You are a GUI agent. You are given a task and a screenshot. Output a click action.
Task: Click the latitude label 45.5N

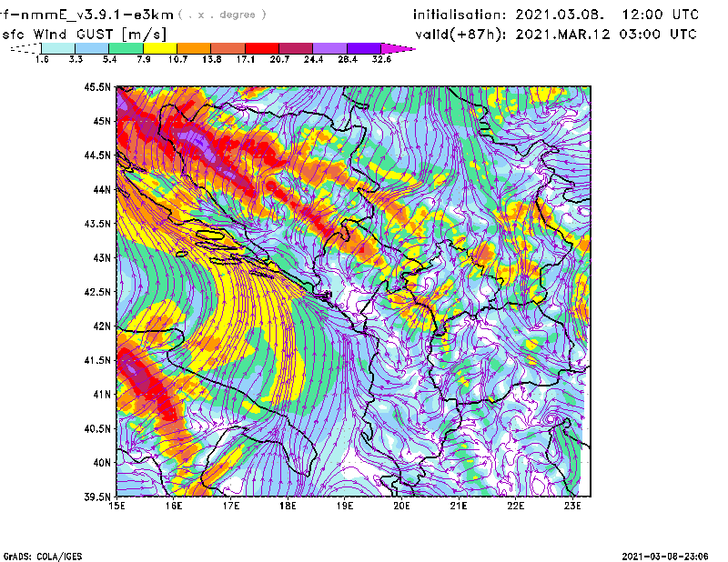97,86
